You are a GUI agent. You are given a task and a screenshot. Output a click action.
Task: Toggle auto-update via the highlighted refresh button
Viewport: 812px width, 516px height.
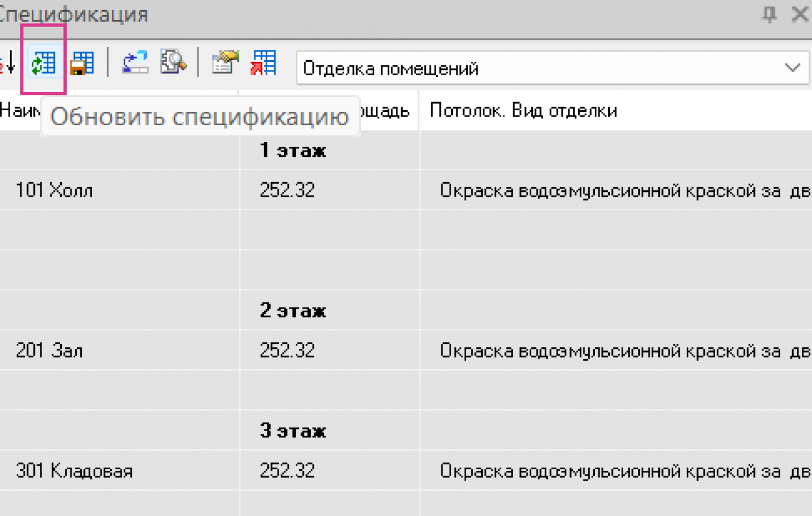point(43,62)
